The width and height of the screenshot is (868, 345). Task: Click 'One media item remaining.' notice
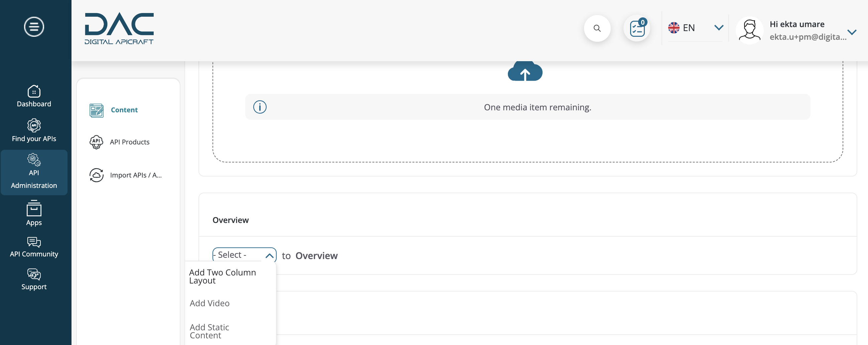(537, 107)
